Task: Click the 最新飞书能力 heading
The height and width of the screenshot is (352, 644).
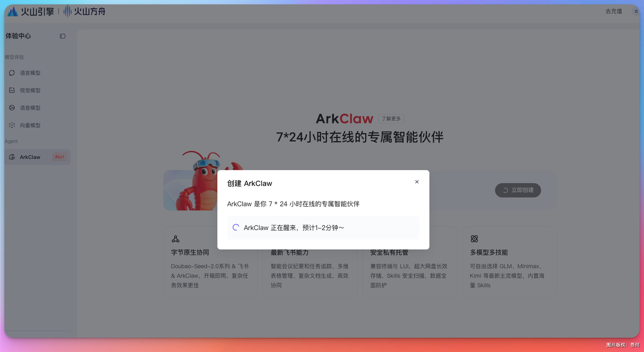Action: (x=290, y=253)
